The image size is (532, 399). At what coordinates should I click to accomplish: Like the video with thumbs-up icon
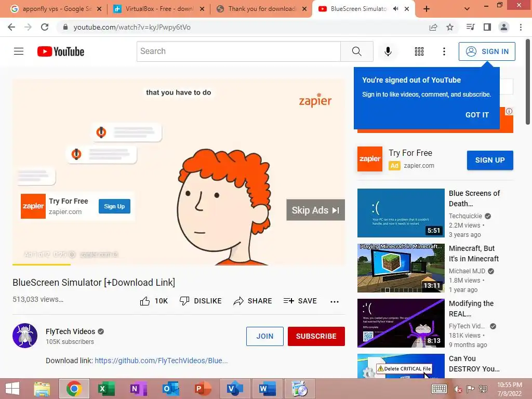pos(145,301)
